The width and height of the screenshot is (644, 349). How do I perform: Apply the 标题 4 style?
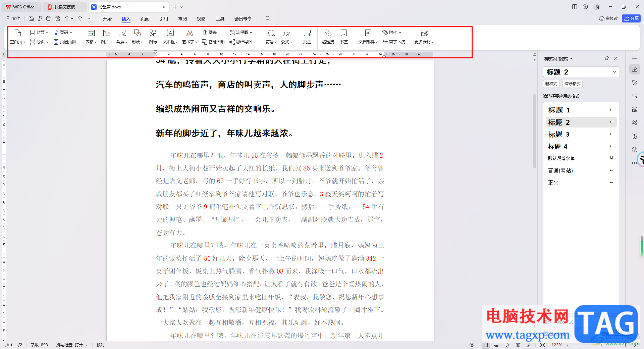click(x=581, y=146)
